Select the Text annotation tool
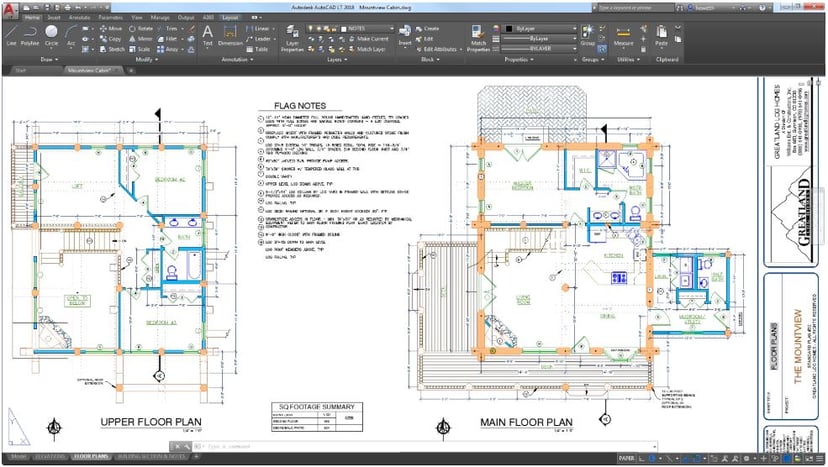The image size is (828, 467). pos(208,35)
